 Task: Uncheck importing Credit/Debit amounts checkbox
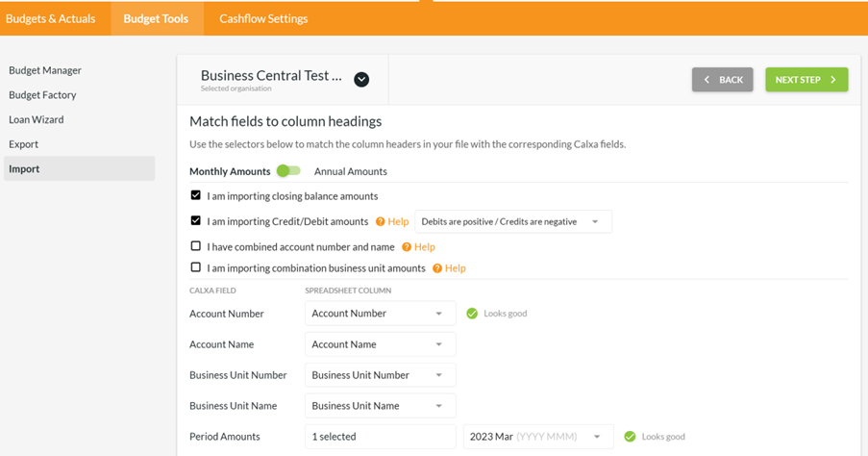click(x=196, y=220)
